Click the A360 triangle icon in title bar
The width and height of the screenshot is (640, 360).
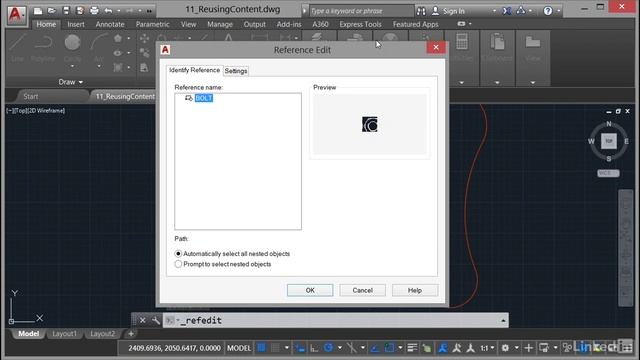[521, 11]
